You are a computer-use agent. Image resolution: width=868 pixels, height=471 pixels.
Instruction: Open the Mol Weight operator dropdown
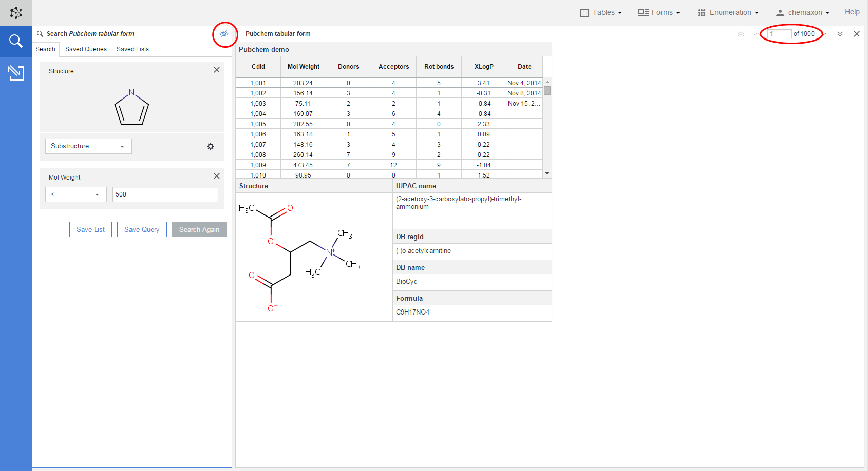pos(76,194)
